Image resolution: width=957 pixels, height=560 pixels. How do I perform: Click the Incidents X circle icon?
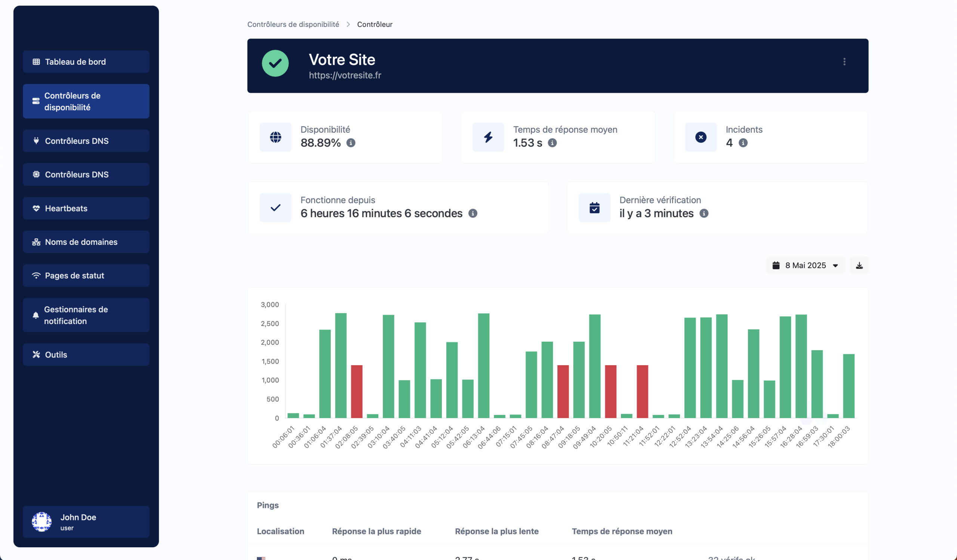[x=701, y=137]
